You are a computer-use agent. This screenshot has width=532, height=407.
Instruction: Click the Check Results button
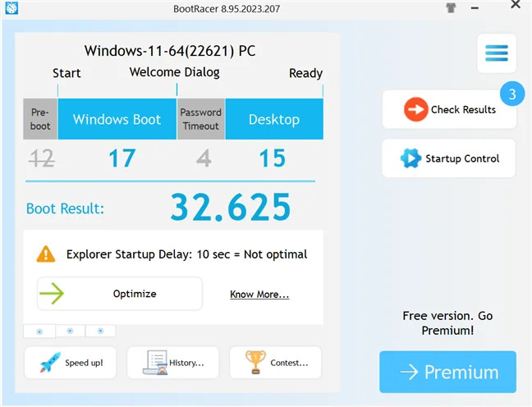point(450,110)
